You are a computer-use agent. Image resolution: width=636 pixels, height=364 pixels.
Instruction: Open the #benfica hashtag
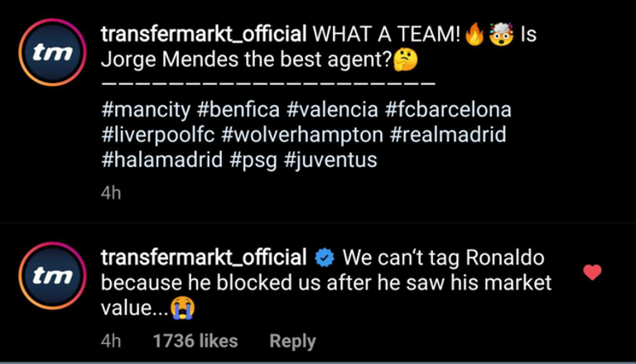238,109
